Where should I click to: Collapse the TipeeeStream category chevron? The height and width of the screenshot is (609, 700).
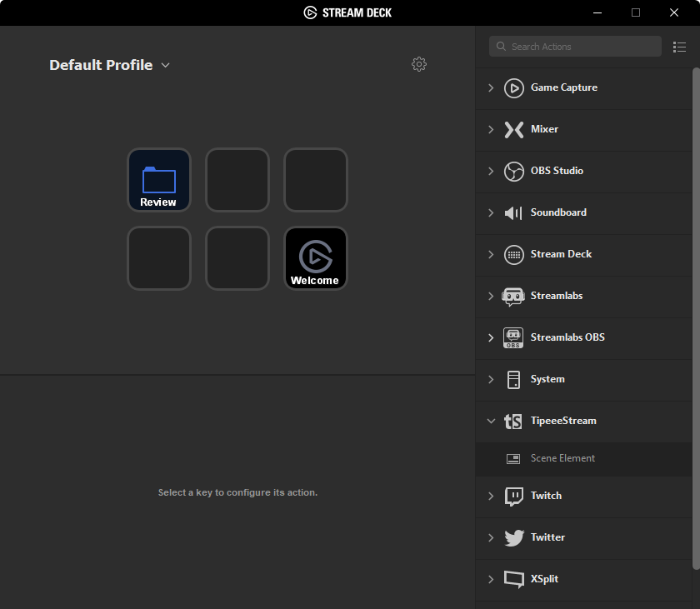[x=491, y=421]
